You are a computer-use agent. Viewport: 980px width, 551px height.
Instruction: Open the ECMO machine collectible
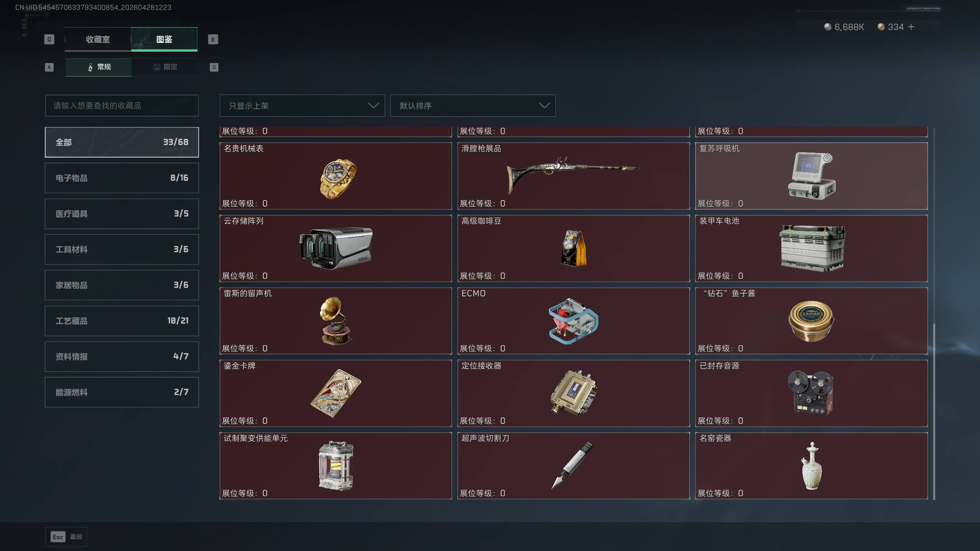click(x=573, y=321)
